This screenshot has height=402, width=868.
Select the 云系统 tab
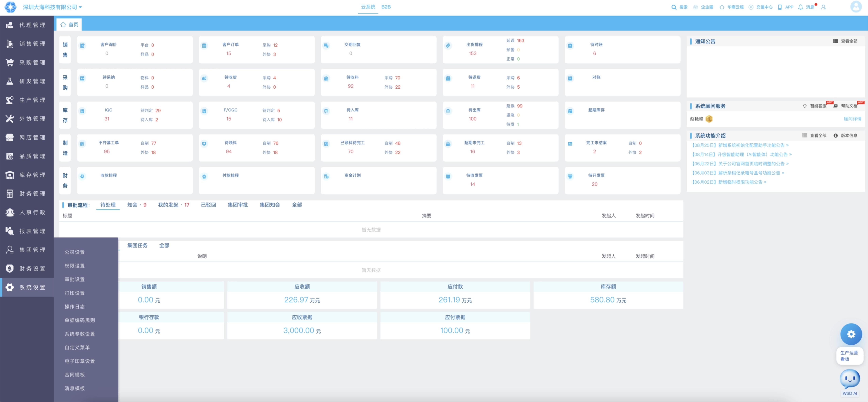368,7
